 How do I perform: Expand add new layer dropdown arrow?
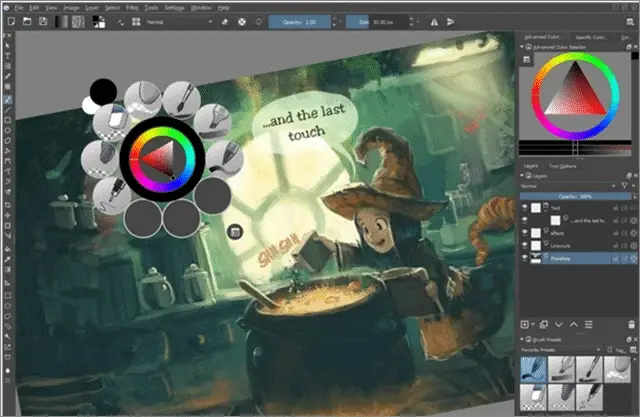click(533, 324)
